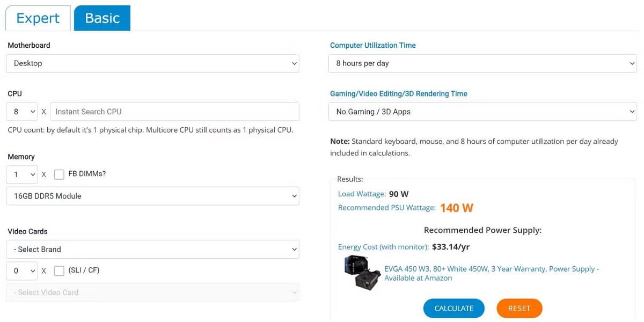Open the video card Select Brand dropdown
The width and height of the screenshot is (644, 322).
[152, 250]
